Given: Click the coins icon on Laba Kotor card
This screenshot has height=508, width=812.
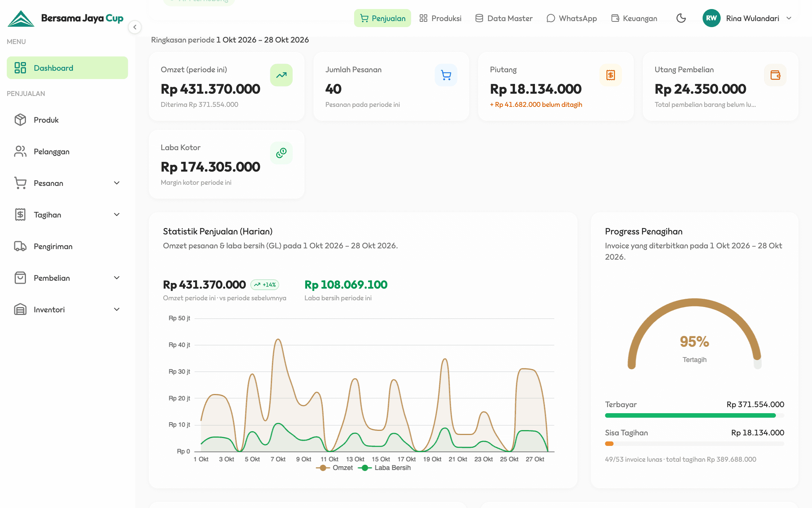Looking at the screenshot, I should point(281,153).
